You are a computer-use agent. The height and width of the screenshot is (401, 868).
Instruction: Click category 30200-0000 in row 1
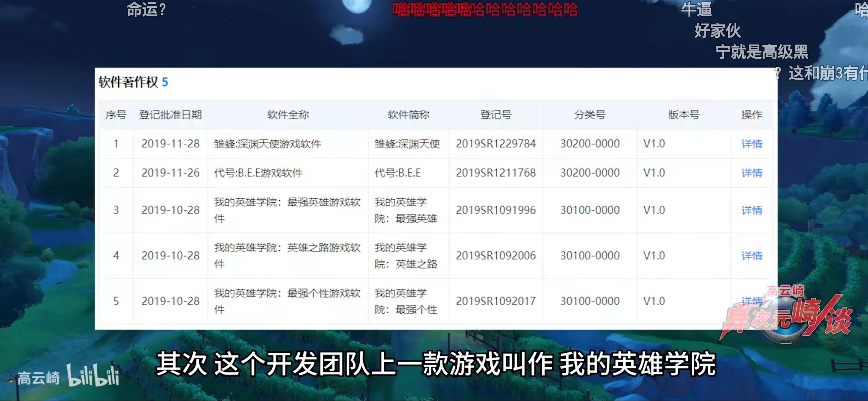590,144
